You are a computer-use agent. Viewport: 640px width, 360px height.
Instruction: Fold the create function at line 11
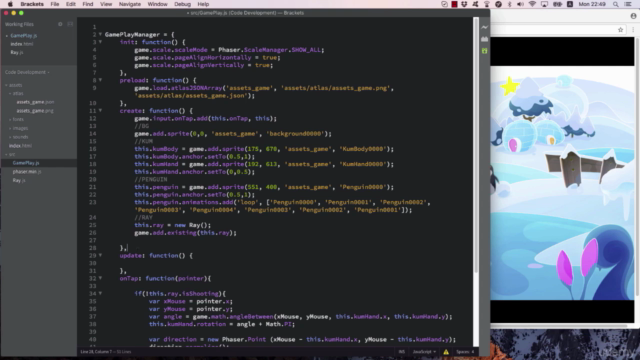pyautogui.click(x=100, y=111)
